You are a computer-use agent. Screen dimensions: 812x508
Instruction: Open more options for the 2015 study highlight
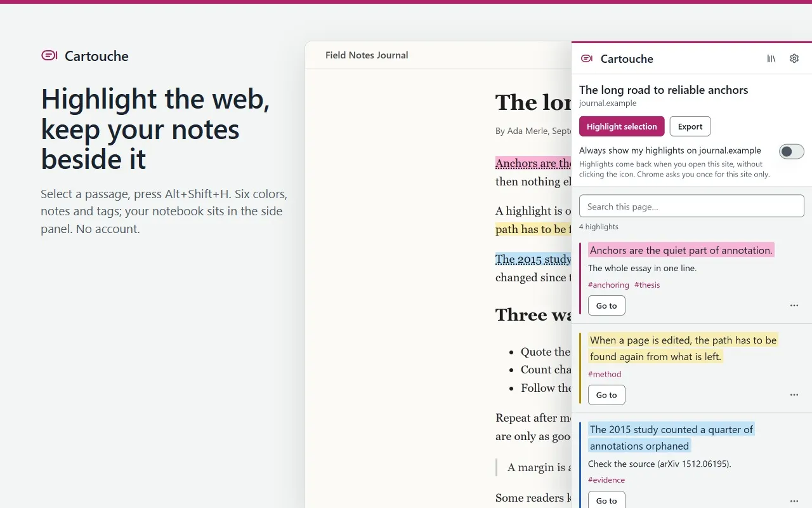pos(794,501)
